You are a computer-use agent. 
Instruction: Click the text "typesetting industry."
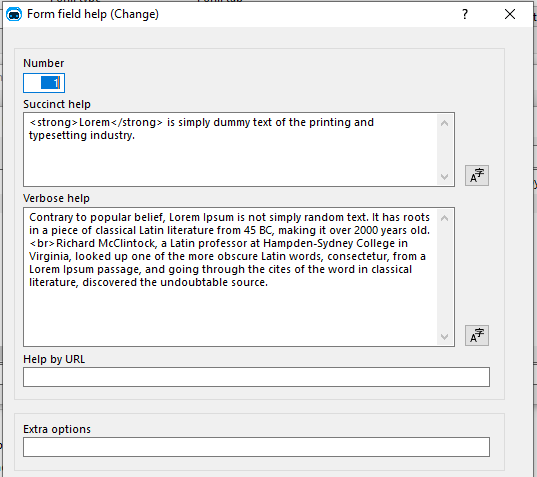82,135
